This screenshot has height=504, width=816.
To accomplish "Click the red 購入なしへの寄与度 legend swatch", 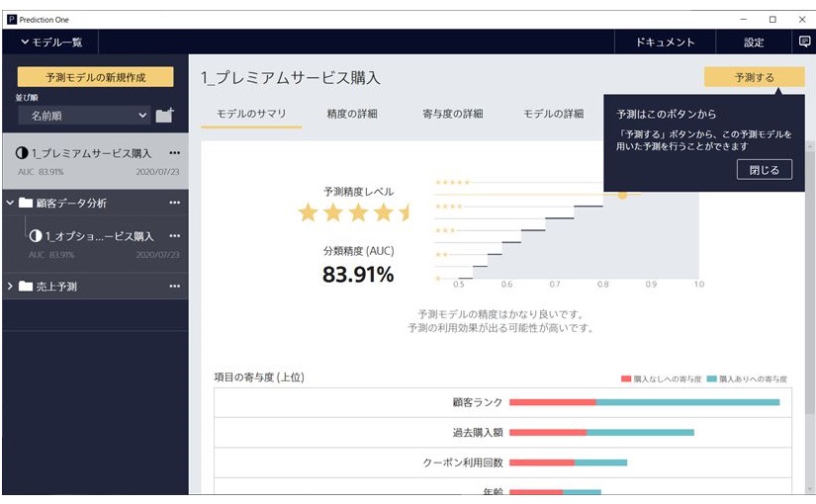I will tap(626, 378).
